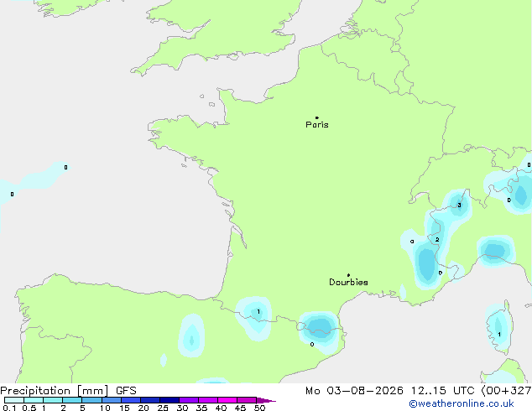Select legend swatch between 30 and 35

(189, 400)
